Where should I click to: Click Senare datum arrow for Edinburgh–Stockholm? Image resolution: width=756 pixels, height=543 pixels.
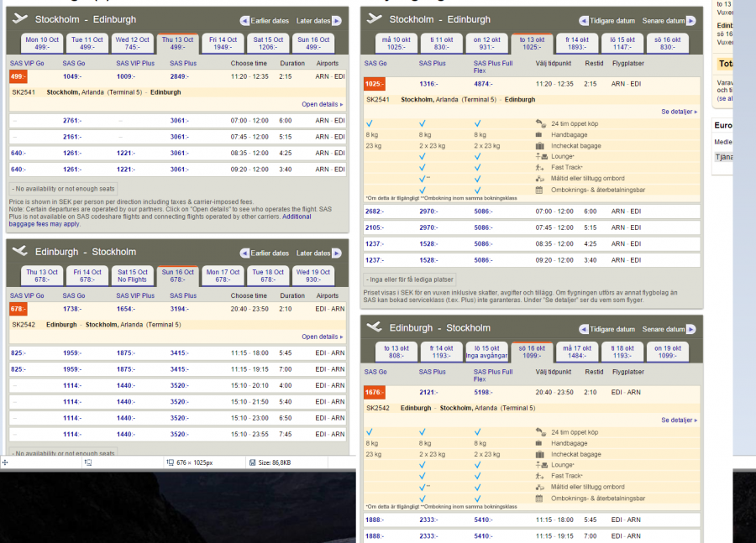[x=693, y=329]
